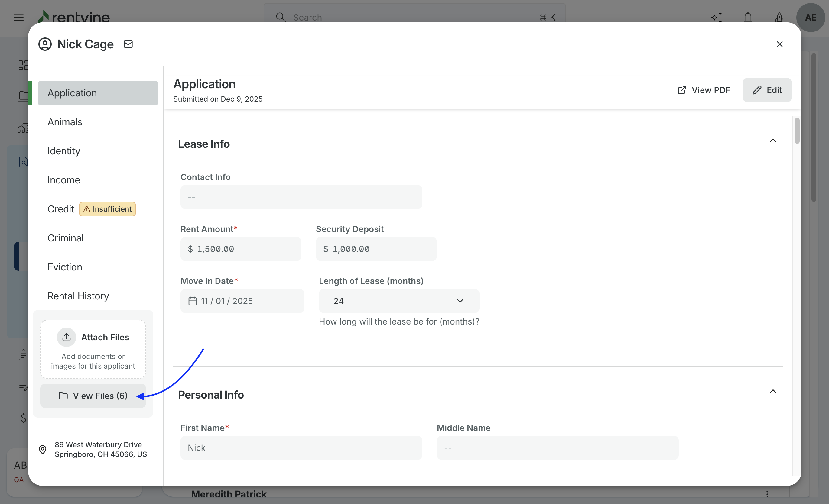Click the AI sparkle icon in header
Screen dimensions: 829x504
tap(717, 18)
